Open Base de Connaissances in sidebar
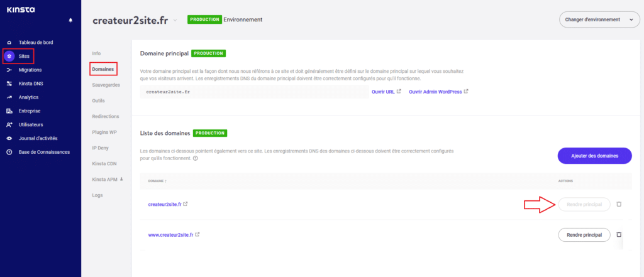 tap(44, 152)
